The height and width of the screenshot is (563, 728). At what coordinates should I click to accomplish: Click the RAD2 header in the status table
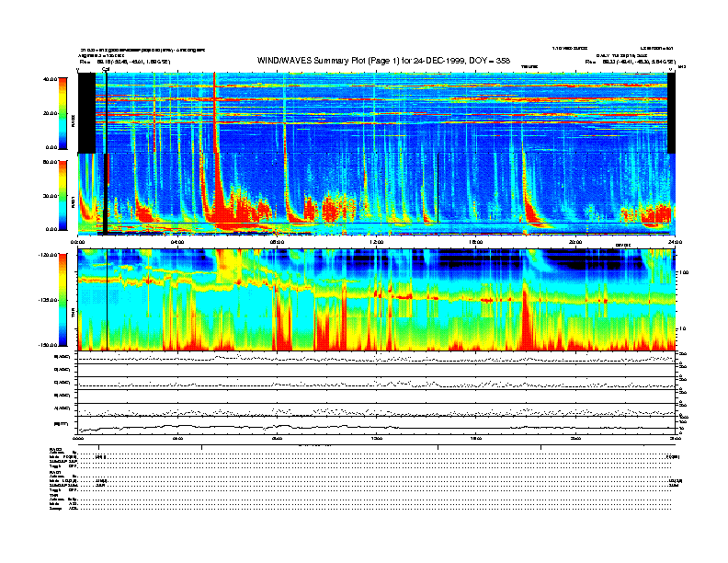pyautogui.click(x=55, y=449)
